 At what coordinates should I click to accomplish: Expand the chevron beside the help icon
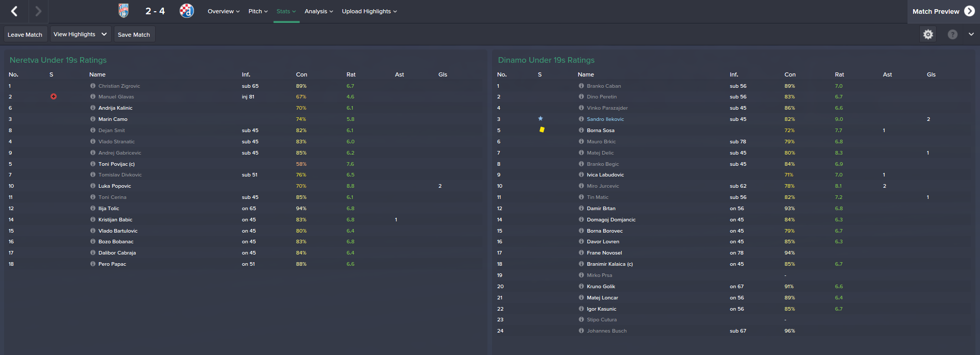pos(971,34)
